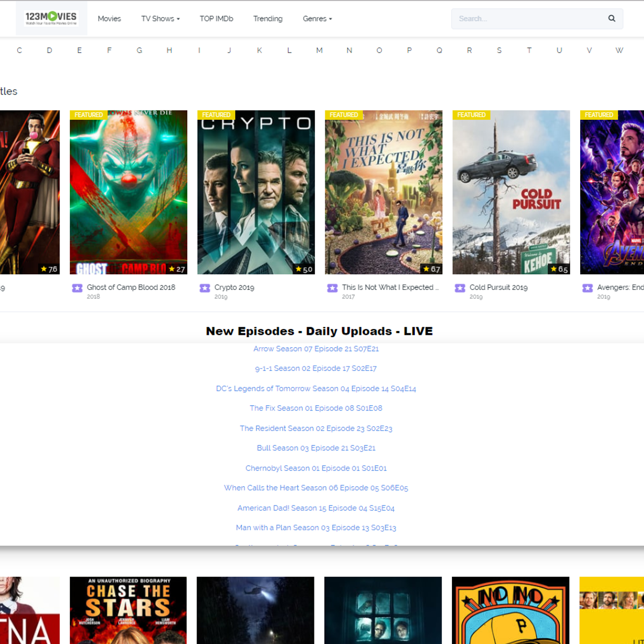The image size is (644, 644).
Task: Filter titles by letter E
Action: [79, 50]
